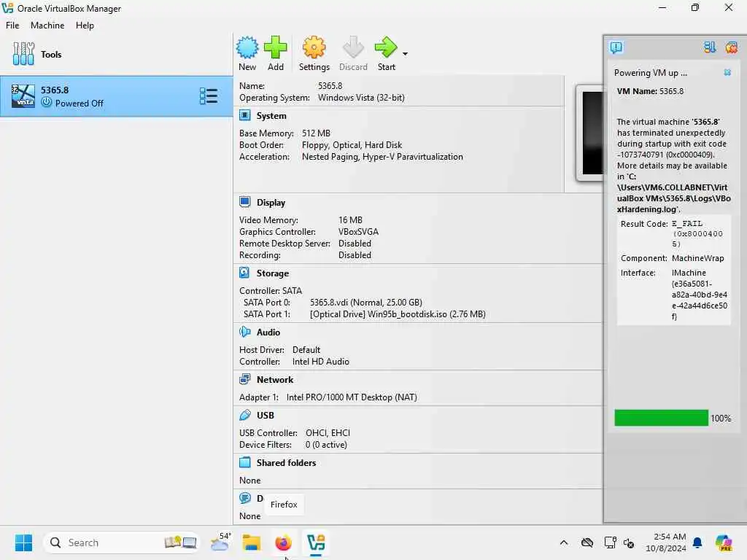Open File Explorer from taskbar

point(251,542)
